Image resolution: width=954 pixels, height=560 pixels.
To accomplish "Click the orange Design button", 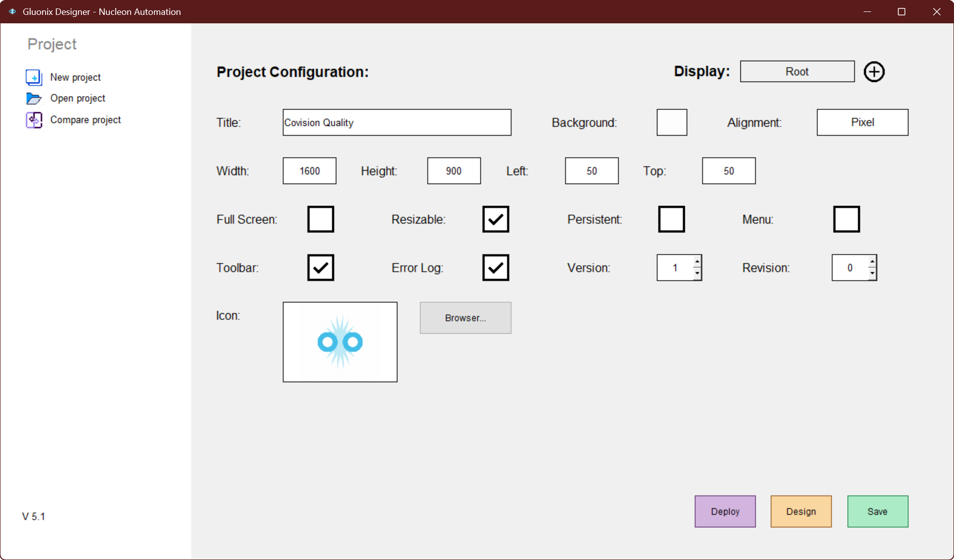I will pos(801,511).
